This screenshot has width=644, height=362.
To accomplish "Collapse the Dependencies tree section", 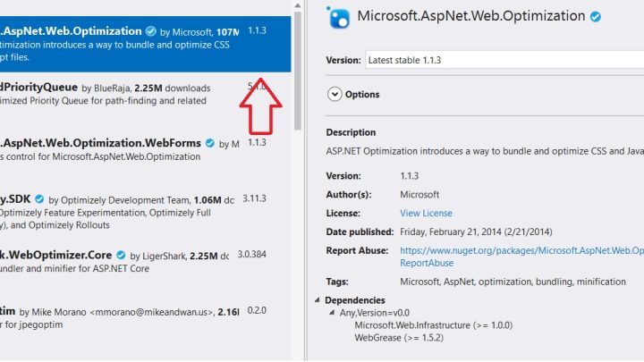I will pyautogui.click(x=317, y=300).
